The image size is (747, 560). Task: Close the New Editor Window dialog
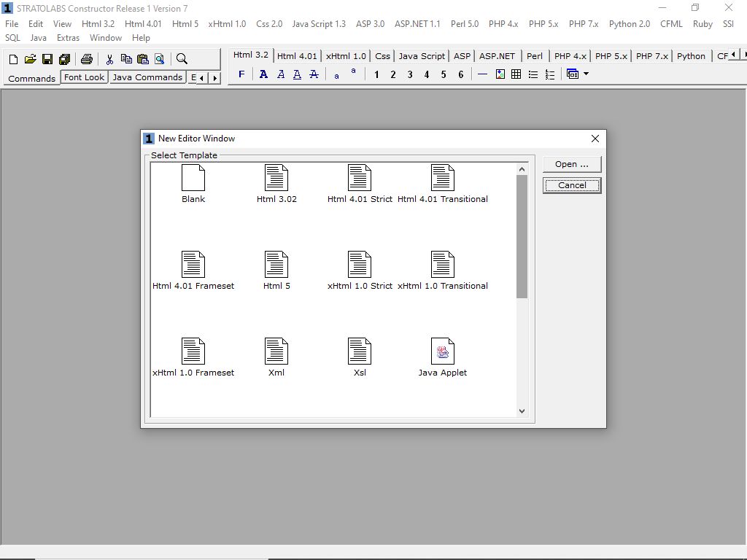tap(595, 139)
